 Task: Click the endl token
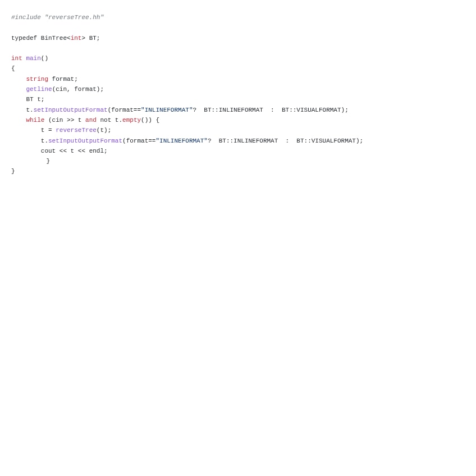coord(96,151)
